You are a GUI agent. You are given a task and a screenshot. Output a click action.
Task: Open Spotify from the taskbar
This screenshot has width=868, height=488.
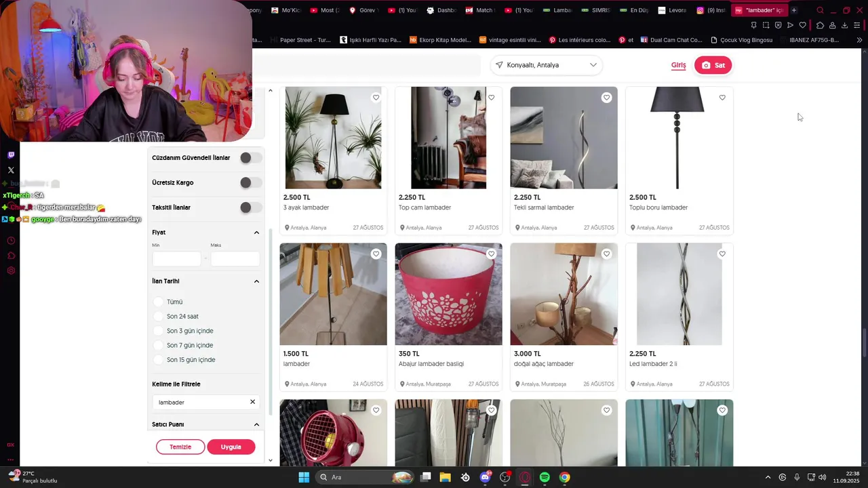[x=545, y=477]
